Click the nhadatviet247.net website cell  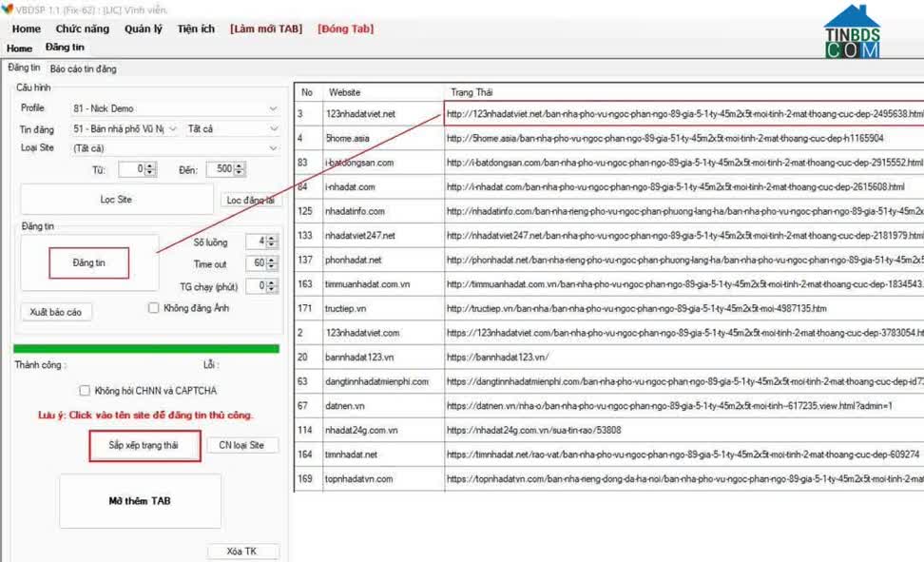coord(384,235)
